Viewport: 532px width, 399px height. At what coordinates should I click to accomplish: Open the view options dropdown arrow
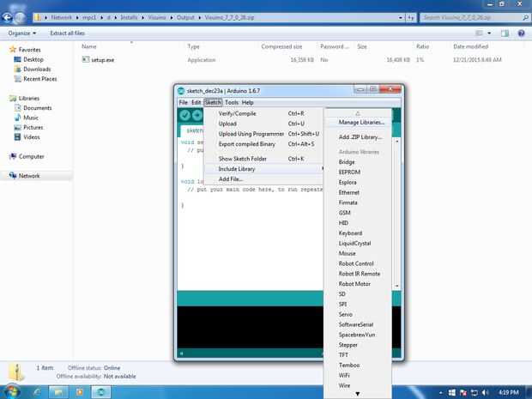tap(489, 33)
